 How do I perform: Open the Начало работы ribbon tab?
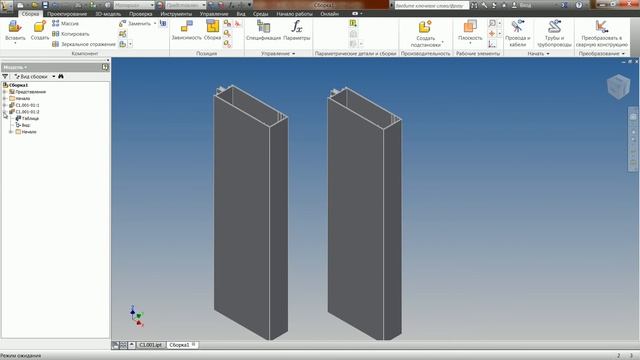click(294, 14)
